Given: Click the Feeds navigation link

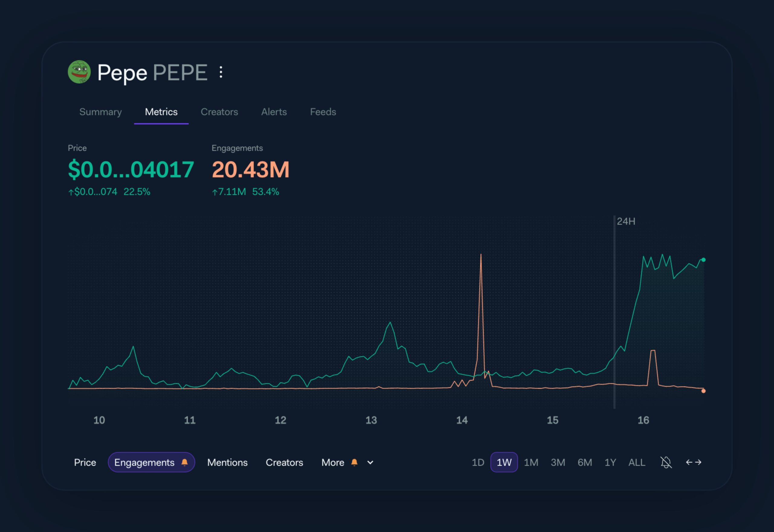Looking at the screenshot, I should click(x=323, y=112).
